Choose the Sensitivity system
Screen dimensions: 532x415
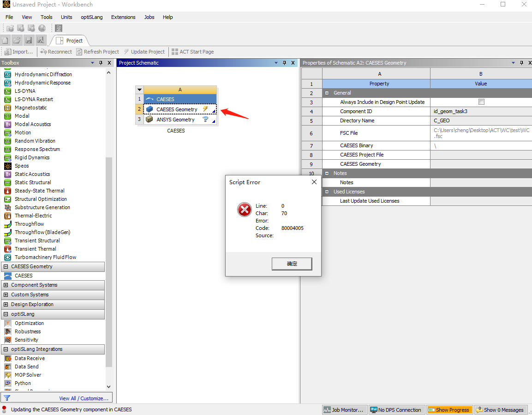(x=26, y=340)
